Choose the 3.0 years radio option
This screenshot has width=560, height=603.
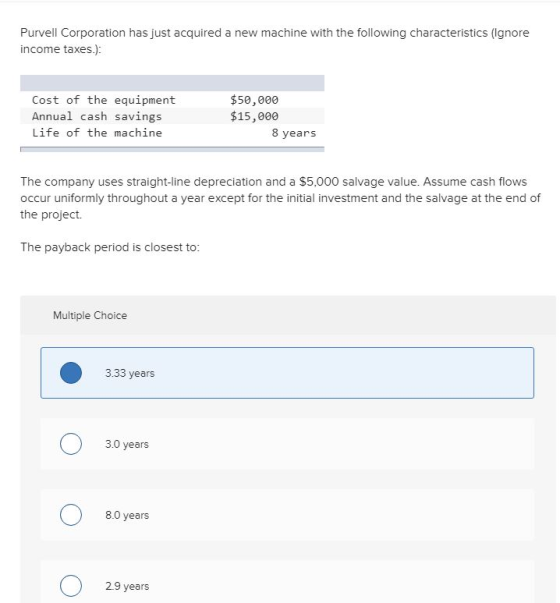[71, 444]
